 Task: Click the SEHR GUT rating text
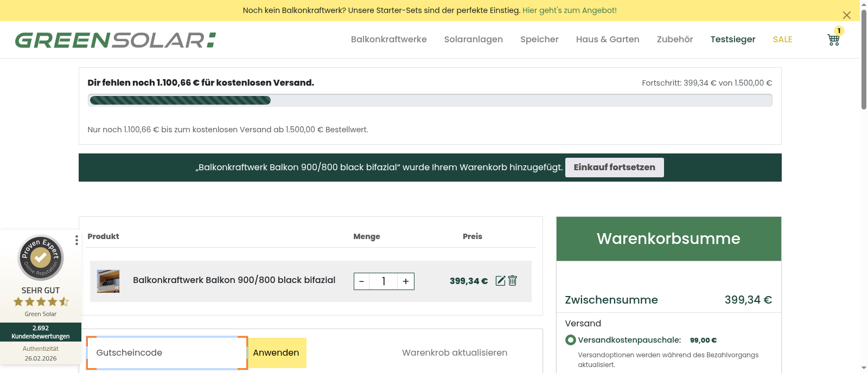pos(41,291)
